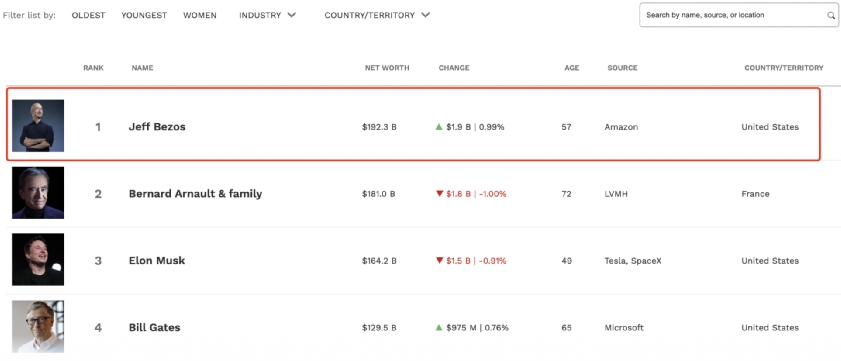Click the red down arrow for Bernard Arnault
Viewport: 841px width, 361px height.
click(439, 194)
